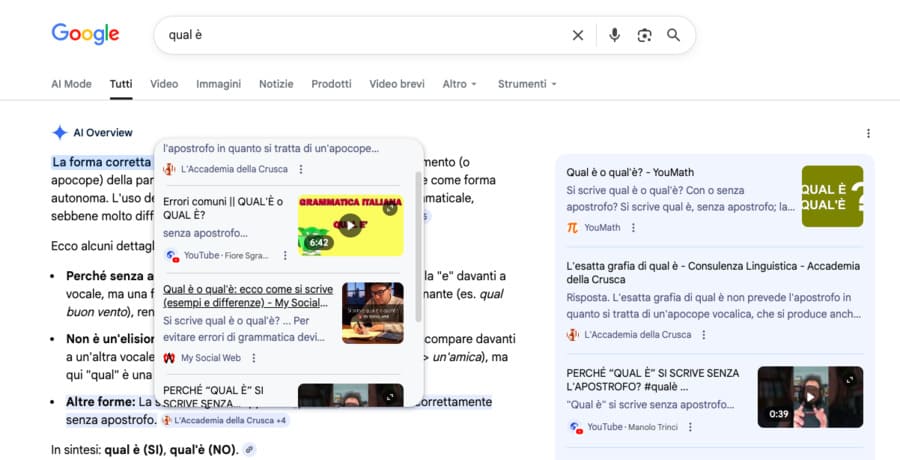900x460 pixels.
Task: Click popup Accademia della Crusca favicon
Action: click(x=169, y=169)
